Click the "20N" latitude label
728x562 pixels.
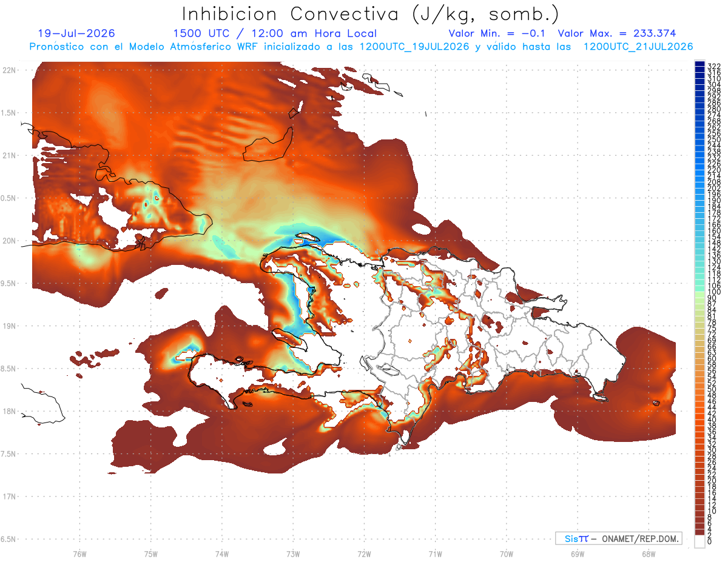[10, 241]
